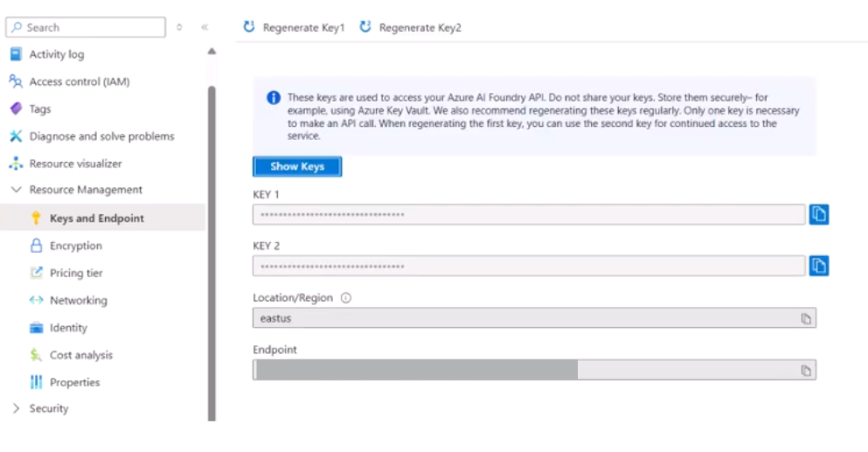This screenshot has width=868, height=452.
Task: Copy the Endpoint URL value
Action: (806, 371)
